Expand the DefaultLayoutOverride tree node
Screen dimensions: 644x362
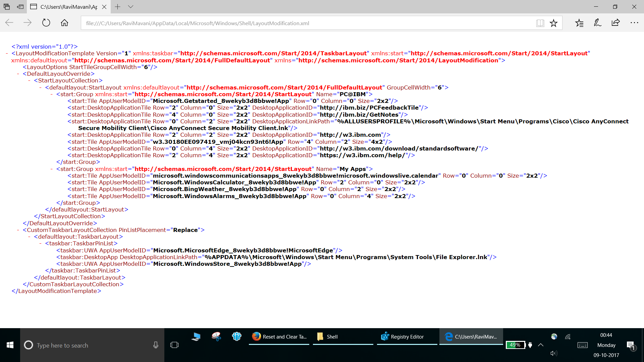[18, 74]
